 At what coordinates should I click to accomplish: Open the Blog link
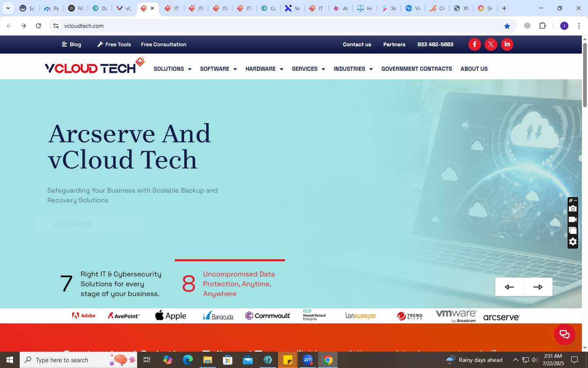71,45
